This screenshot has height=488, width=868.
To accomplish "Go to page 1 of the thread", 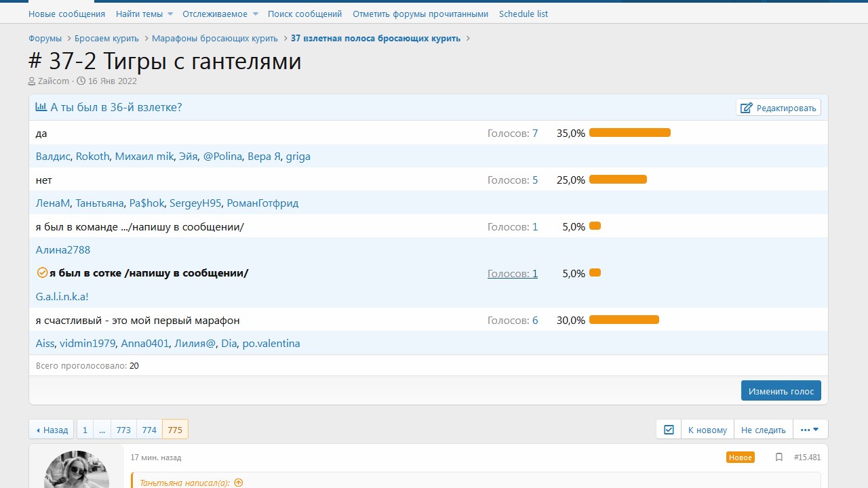I will point(85,430).
